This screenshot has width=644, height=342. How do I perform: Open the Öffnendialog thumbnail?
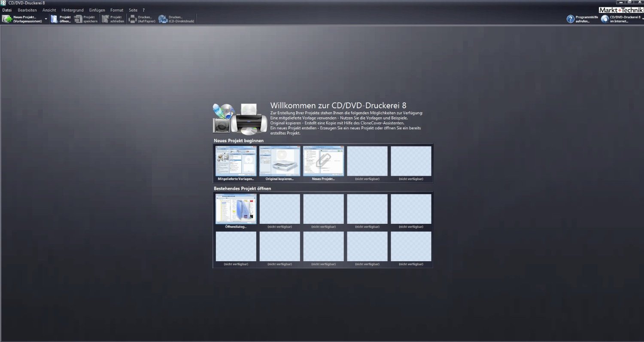[236, 209]
